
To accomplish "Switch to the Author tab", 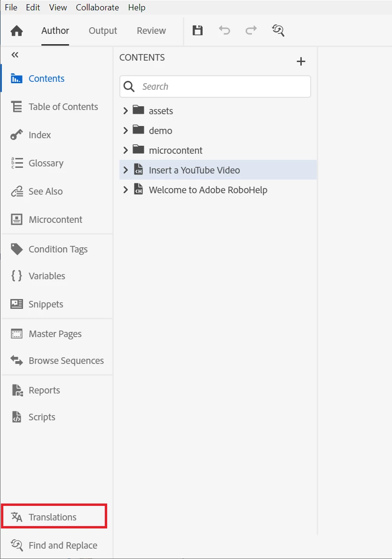I will pos(55,31).
